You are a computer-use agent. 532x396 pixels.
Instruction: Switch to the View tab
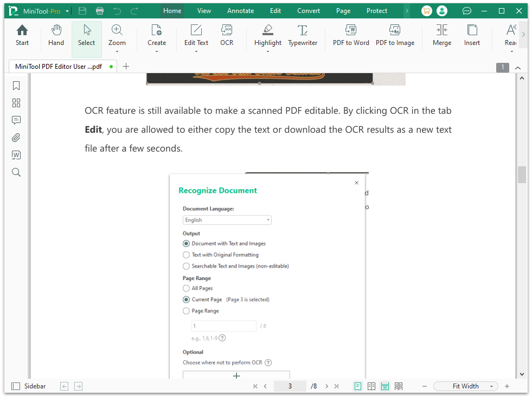coord(204,11)
